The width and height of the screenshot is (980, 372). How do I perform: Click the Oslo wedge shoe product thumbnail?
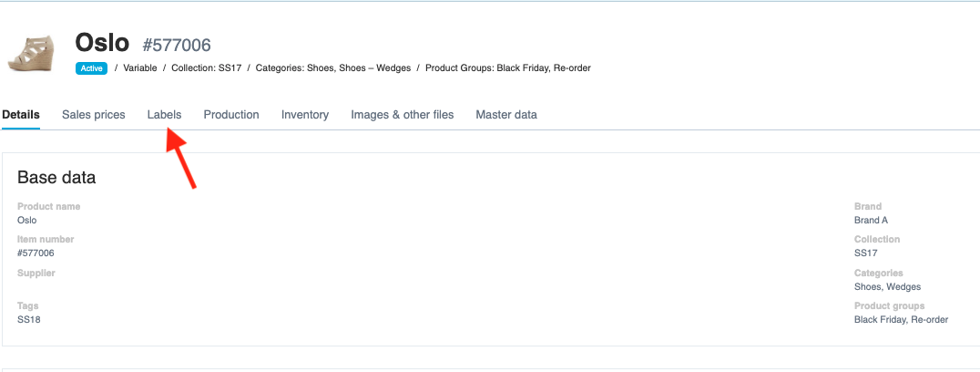coord(31,53)
